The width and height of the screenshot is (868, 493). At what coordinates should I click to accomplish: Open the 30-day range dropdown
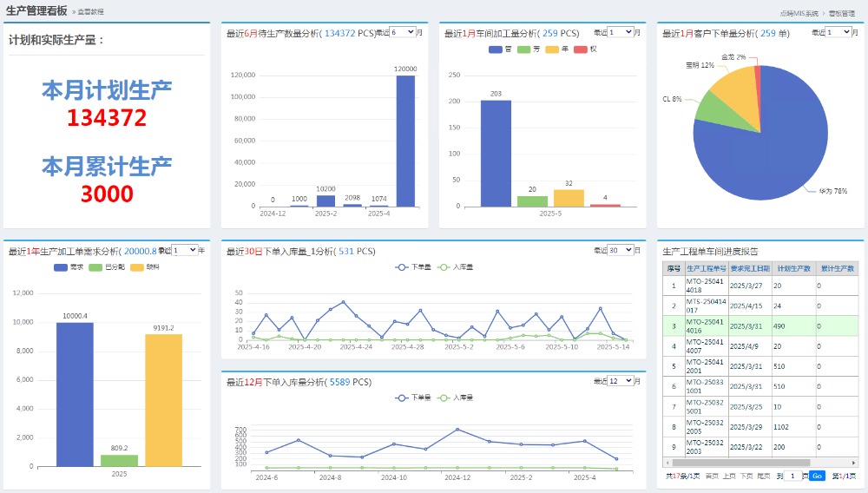click(x=621, y=250)
